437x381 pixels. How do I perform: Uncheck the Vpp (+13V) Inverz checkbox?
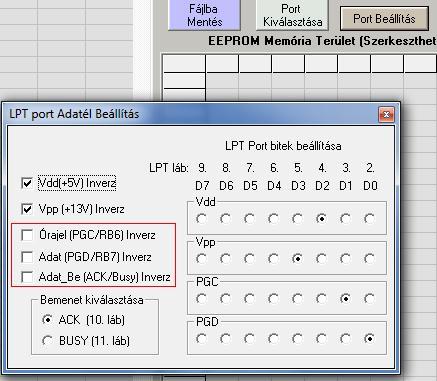[27, 209]
